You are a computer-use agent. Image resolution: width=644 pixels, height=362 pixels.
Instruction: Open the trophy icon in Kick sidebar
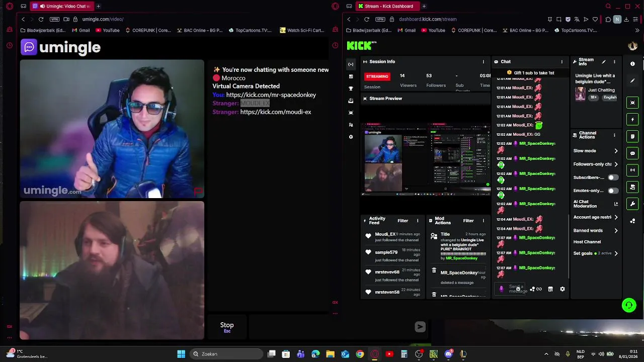tap(351, 88)
